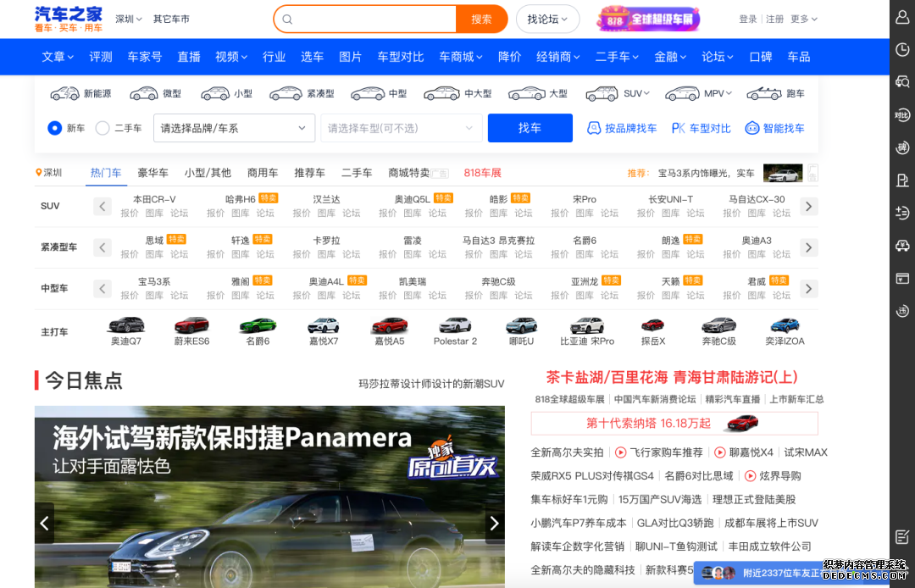The width and height of the screenshot is (915, 588).
Task: Select 评测 in the navigation menu
Action: coord(99,57)
